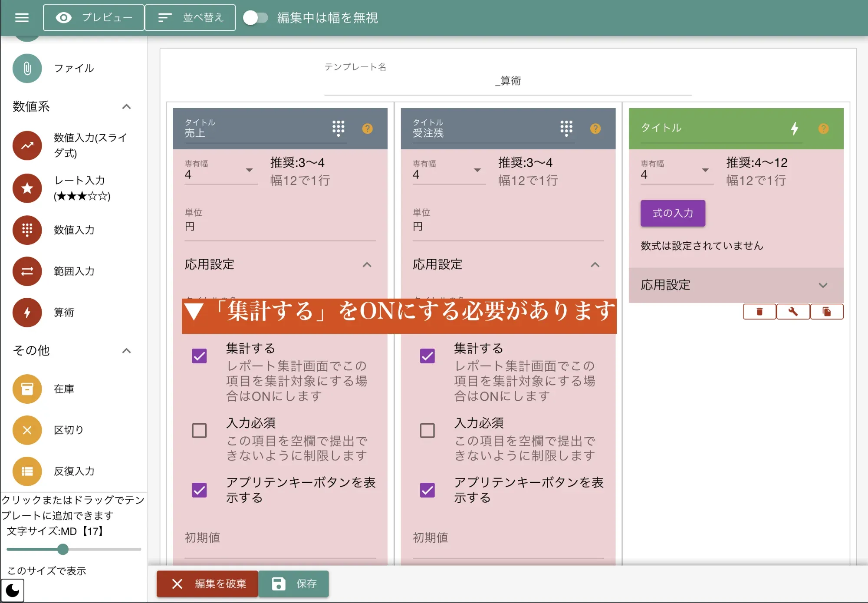
Task: Check 入力必須 on the 受注残 card
Action: pos(427,430)
